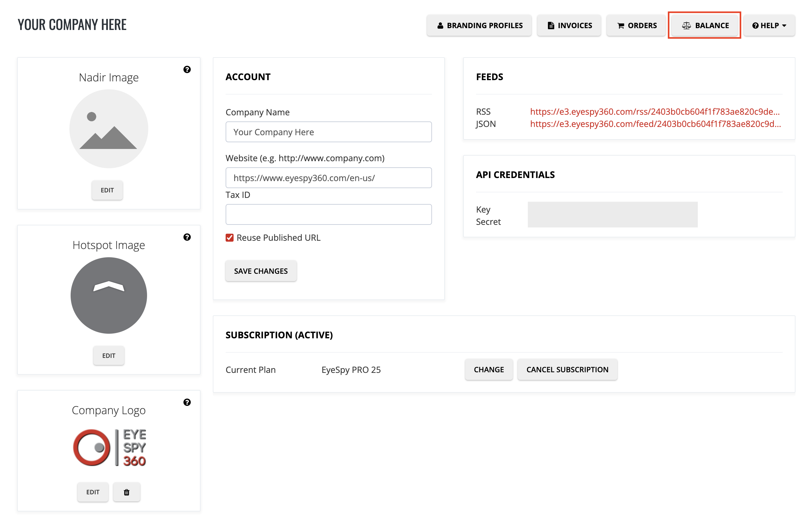Click the Hotspot arrow image
Image resolution: width=812 pixels, height=520 pixels.
pos(109,295)
